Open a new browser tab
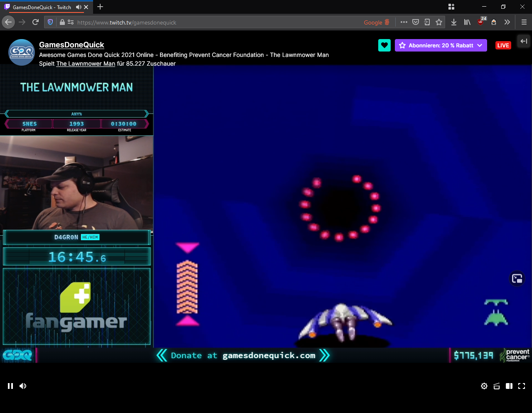532x413 pixels. coord(100,7)
